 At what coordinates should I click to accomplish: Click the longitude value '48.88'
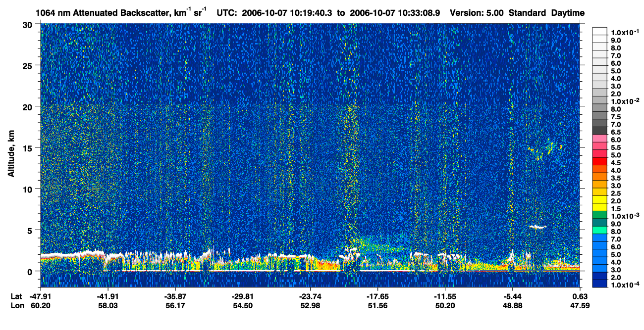tap(513, 305)
